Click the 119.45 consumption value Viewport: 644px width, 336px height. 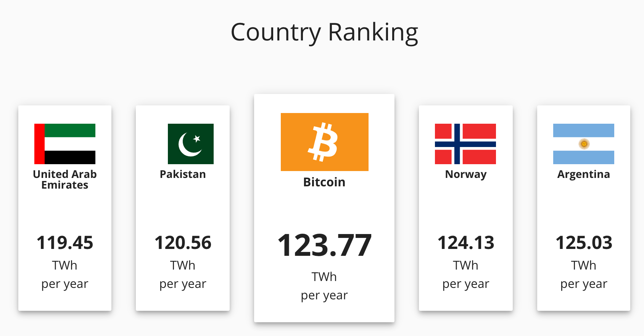[x=65, y=243]
